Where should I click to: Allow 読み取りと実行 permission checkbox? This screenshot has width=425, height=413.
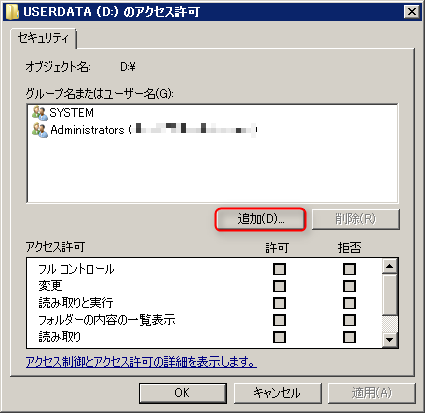click(279, 303)
